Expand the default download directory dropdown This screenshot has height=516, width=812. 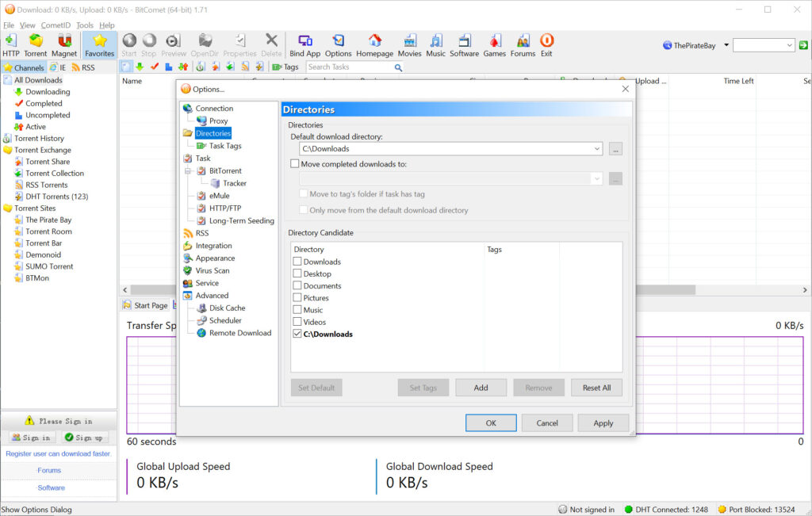point(596,149)
